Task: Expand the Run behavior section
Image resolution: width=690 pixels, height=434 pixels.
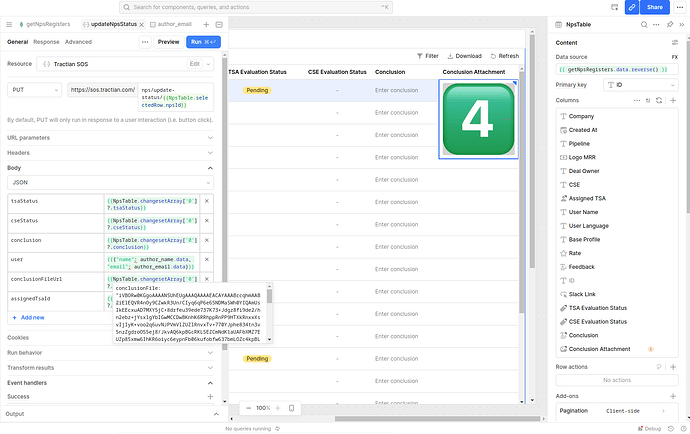Action: coord(110,353)
